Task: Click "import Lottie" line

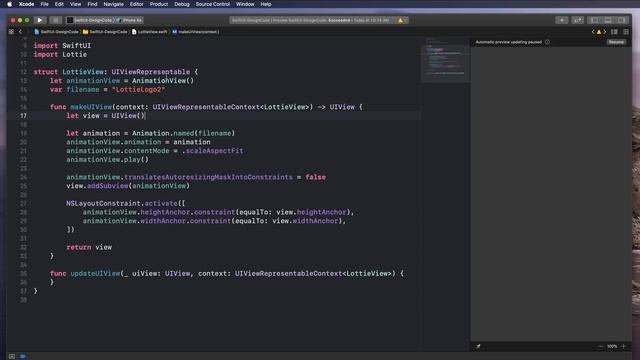Action: 60,55
